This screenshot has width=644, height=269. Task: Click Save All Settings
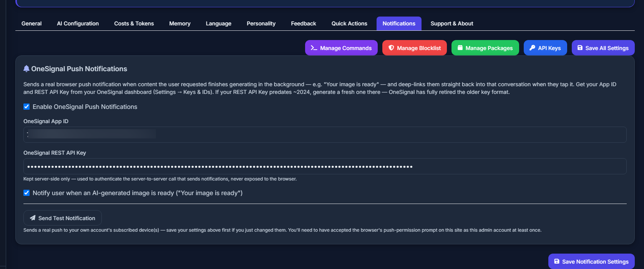603,48
